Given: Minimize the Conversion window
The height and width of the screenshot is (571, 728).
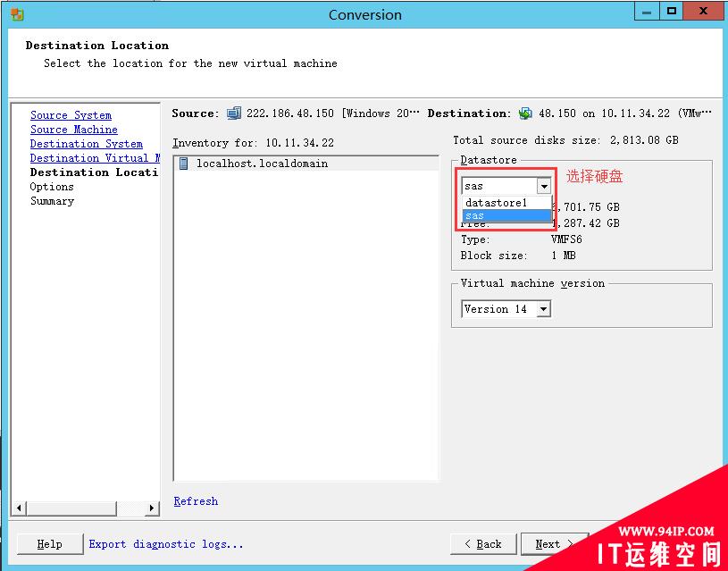Looking at the screenshot, I should point(647,12).
